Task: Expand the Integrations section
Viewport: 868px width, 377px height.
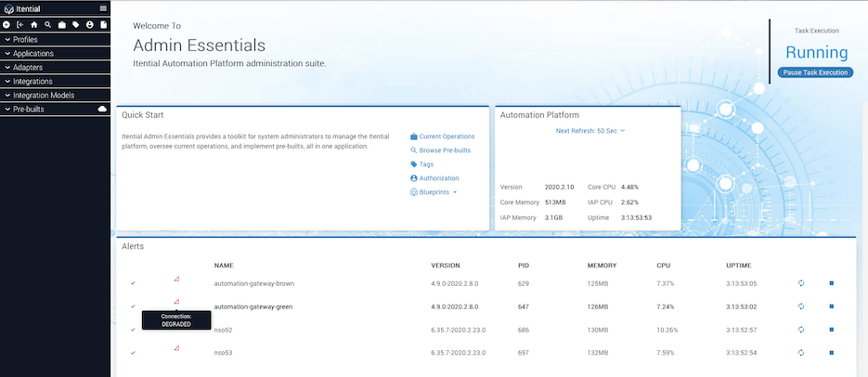Action: (55, 82)
